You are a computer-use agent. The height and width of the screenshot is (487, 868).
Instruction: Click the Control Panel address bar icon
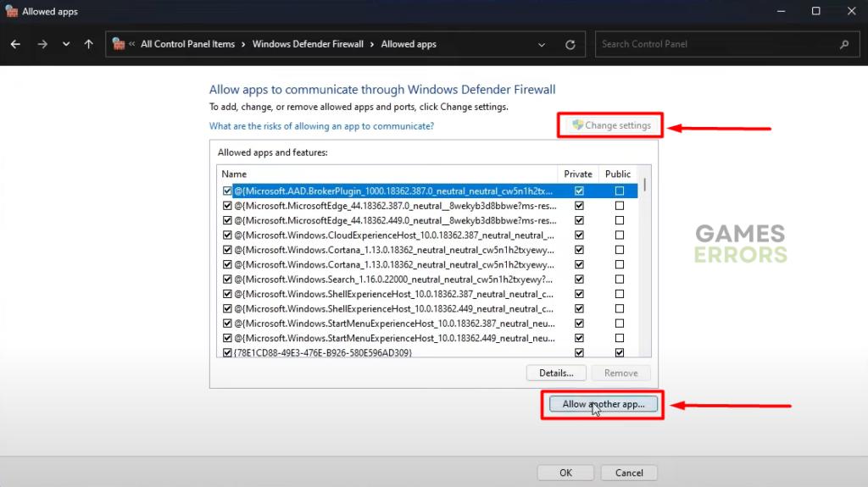pos(119,44)
